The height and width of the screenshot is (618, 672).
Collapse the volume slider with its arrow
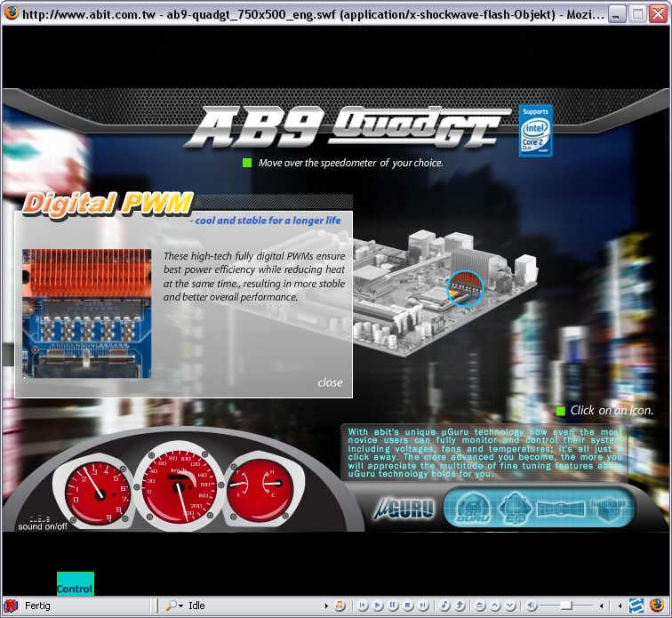click(x=602, y=606)
